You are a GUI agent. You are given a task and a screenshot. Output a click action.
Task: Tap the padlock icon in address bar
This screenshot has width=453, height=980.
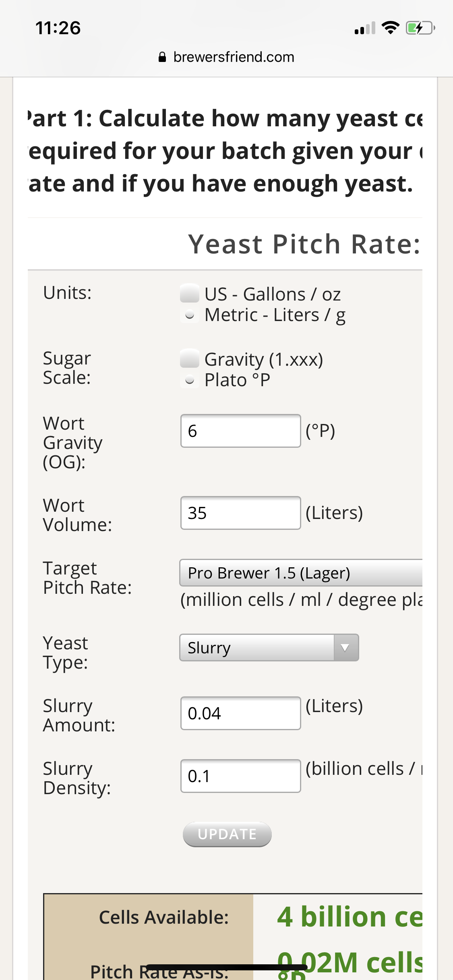(162, 58)
